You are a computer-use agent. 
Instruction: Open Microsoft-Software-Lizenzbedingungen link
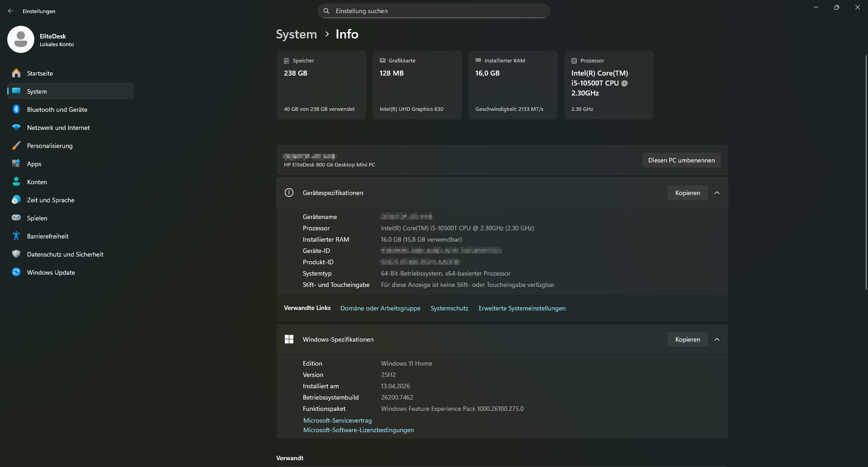pos(359,430)
